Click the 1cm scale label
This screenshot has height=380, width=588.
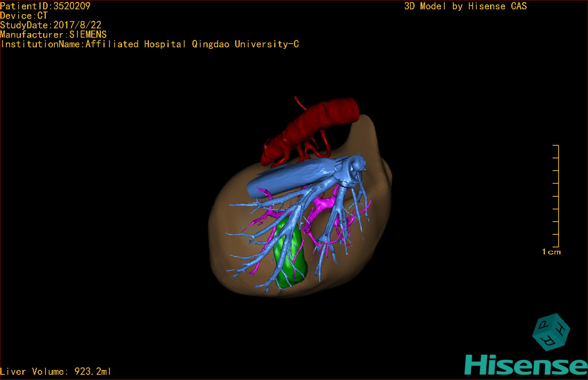[x=551, y=252]
